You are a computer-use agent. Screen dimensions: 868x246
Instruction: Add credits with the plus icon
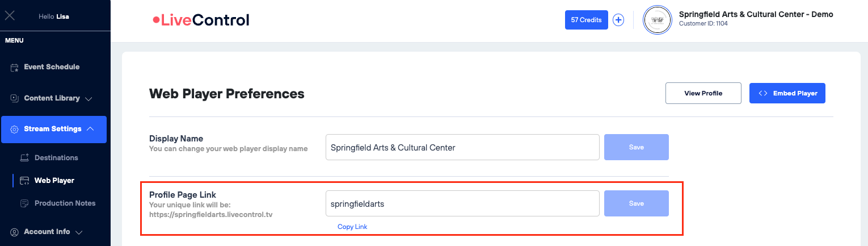[x=618, y=20]
